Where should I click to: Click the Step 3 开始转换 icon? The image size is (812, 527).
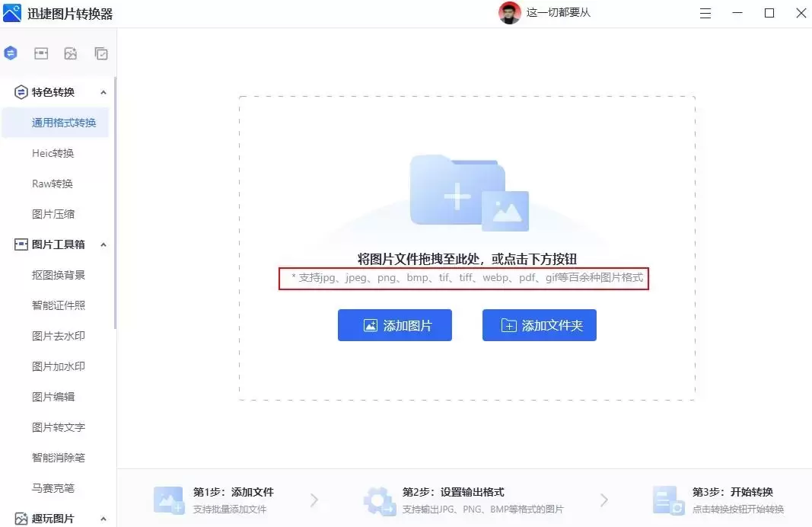click(669, 500)
